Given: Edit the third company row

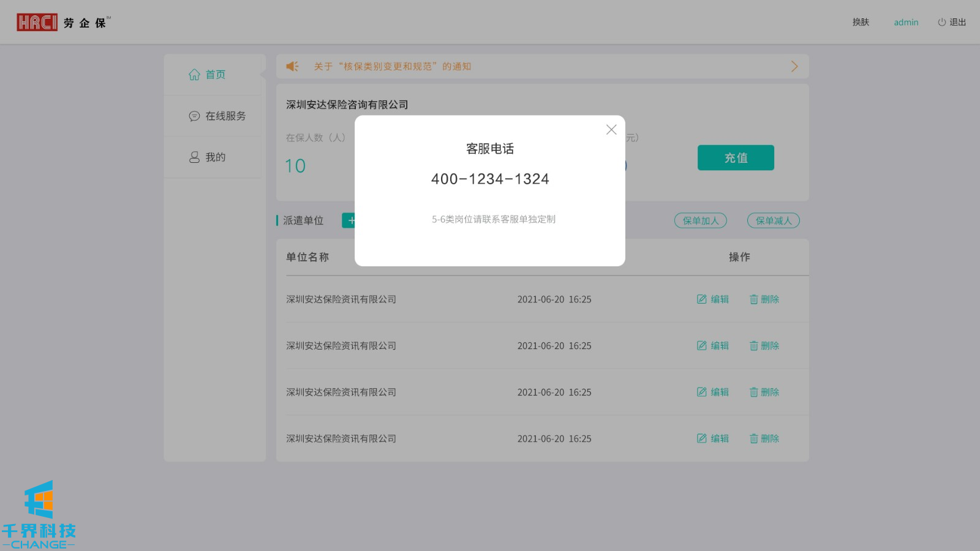Looking at the screenshot, I should 713,392.
